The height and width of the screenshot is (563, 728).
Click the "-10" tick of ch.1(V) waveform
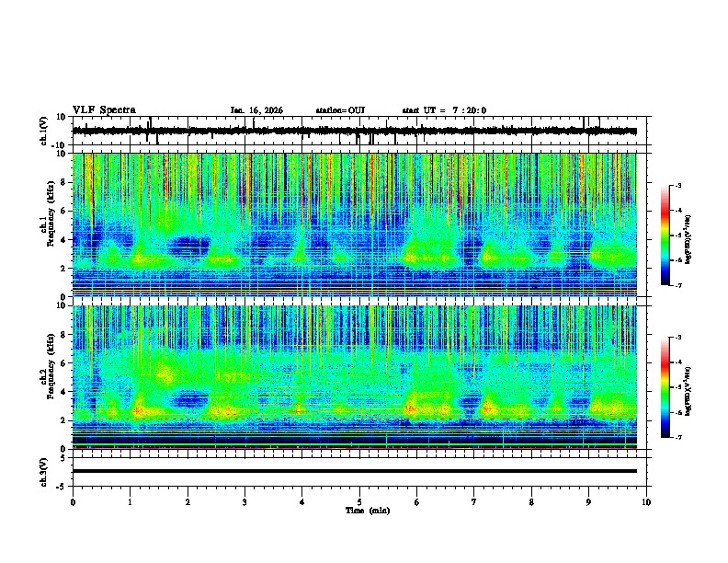[60, 145]
